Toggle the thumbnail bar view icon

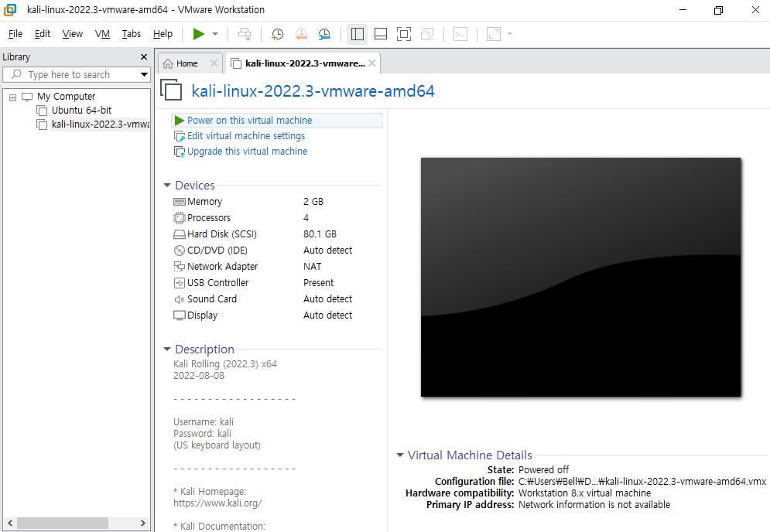381,34
